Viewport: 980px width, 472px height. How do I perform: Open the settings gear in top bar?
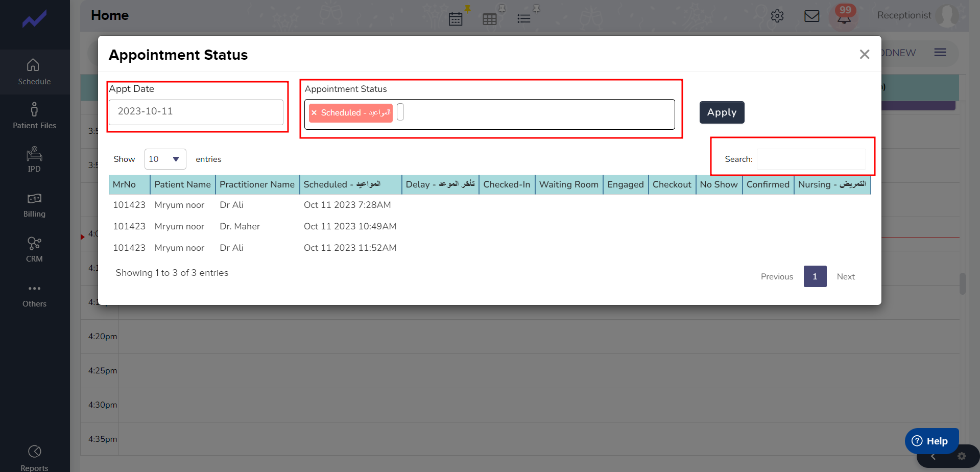777,16
